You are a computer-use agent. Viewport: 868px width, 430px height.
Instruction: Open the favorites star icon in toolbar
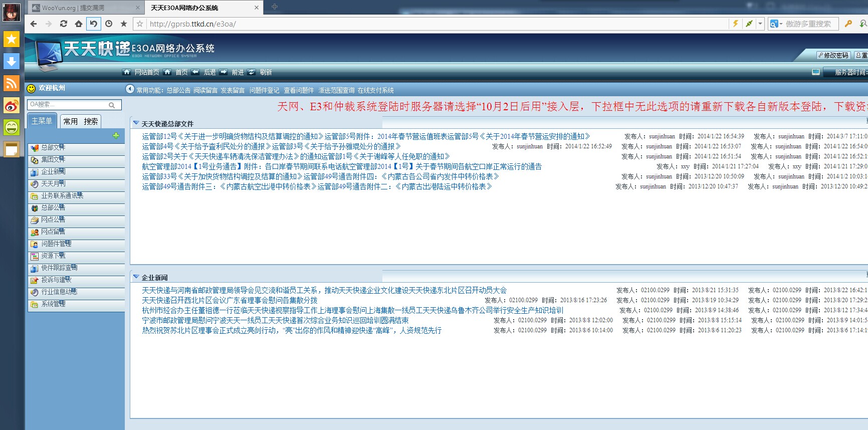coord(124,24)
